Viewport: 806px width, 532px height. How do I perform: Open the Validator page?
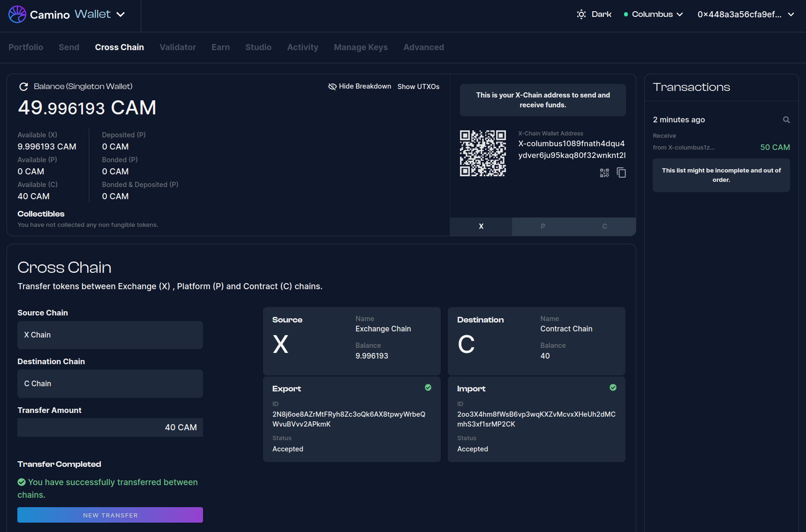[x=178, y=47]
